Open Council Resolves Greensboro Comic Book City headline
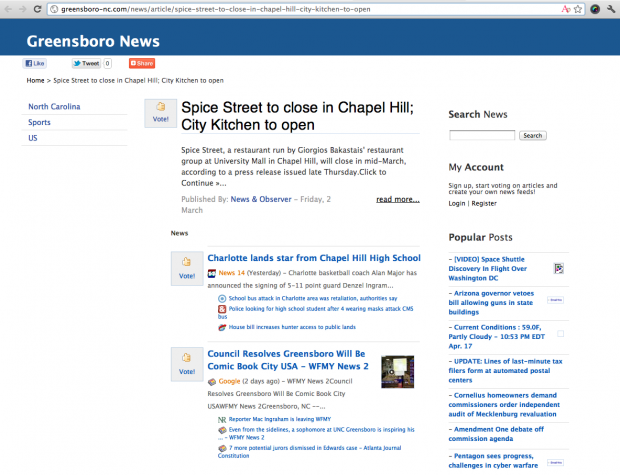 pos(288,360)
